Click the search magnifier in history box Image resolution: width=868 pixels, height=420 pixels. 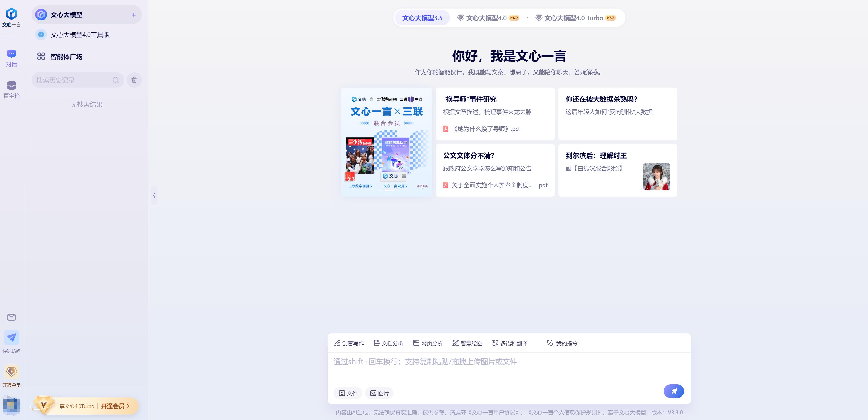(x=116, y=80)
